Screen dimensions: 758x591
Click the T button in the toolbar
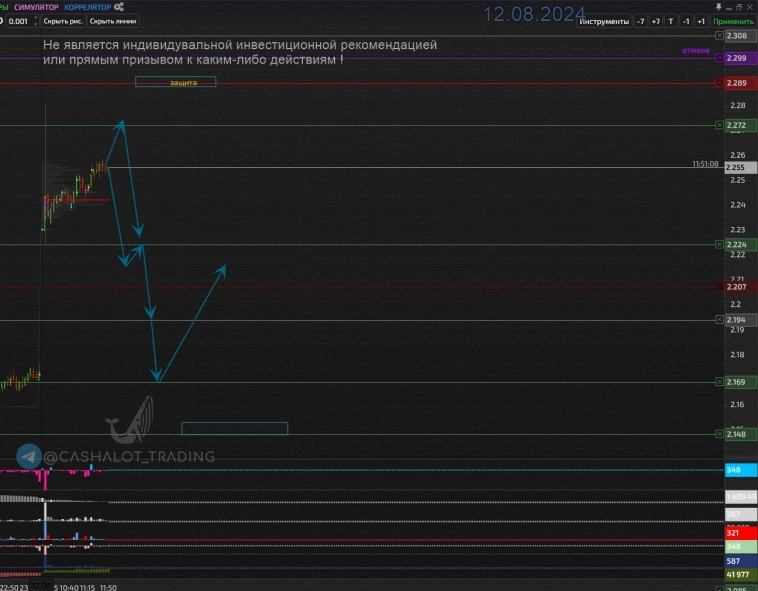point(671,21)
